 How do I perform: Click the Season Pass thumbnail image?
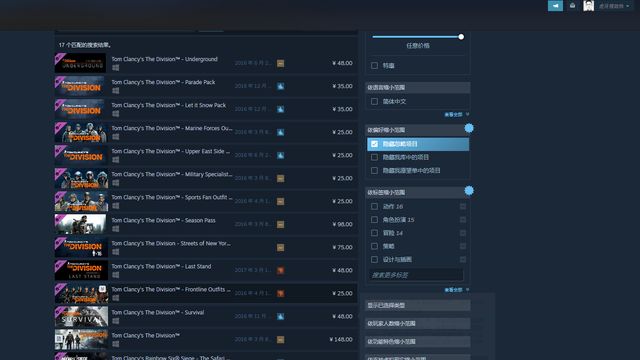[80, 224]
